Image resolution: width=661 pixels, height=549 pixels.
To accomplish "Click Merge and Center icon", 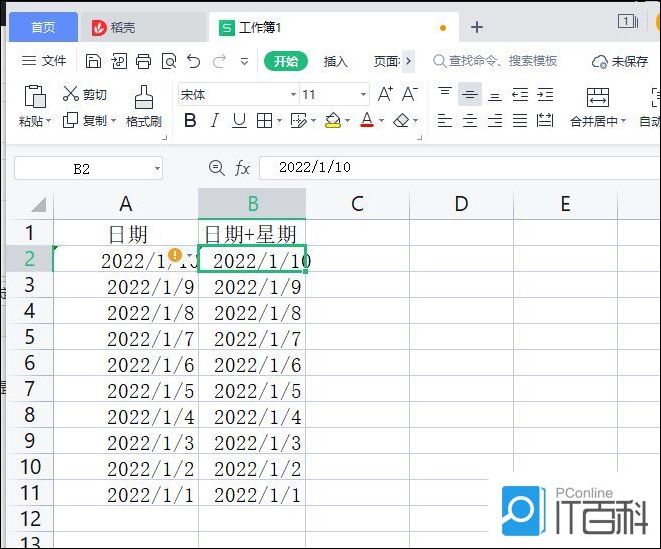I will 598,97.
